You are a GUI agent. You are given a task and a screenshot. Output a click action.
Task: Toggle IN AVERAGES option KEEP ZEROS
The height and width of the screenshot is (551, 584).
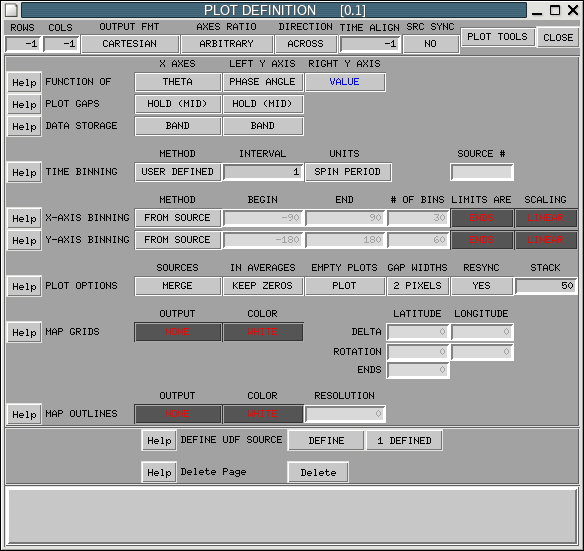click(262, 286)
